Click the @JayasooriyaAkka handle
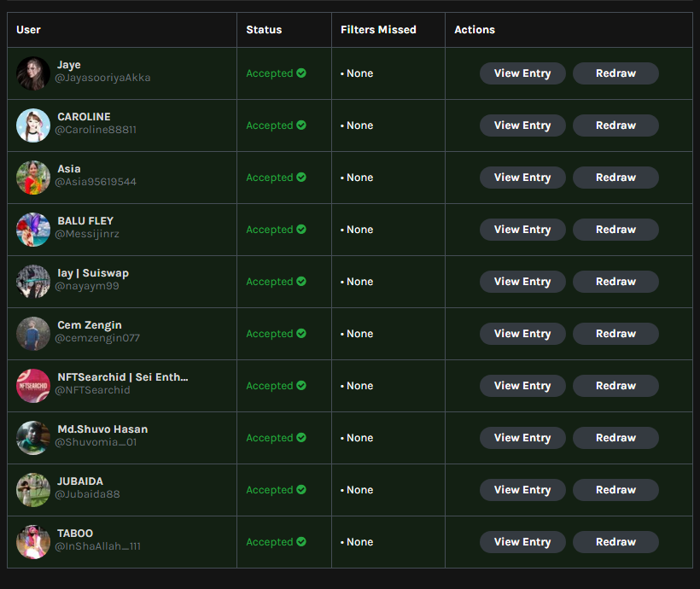The image size is (700, 589). click(x=102, y=78)
